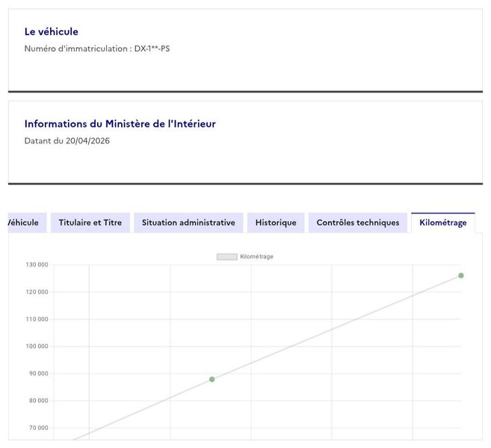Click the 90 000 y-axis label
This screenshot has width=491, height=448.
pyautogui.click(x=39, y=373)
